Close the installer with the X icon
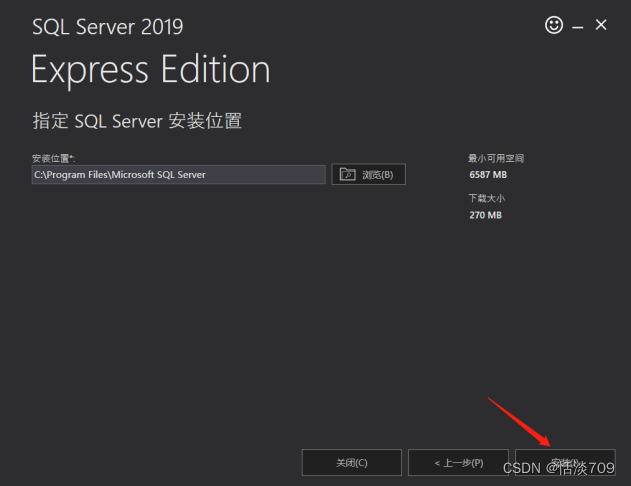The width and height of the screenshot is (631, 486). coord(601,25)
